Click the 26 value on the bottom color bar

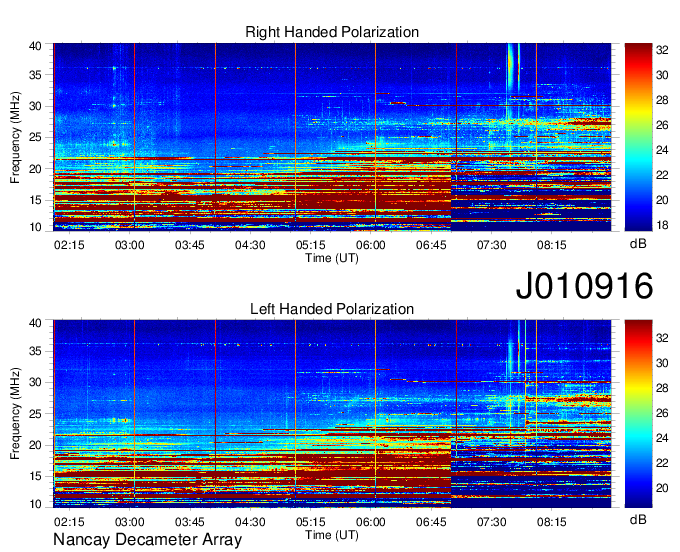tap(662, 413)
